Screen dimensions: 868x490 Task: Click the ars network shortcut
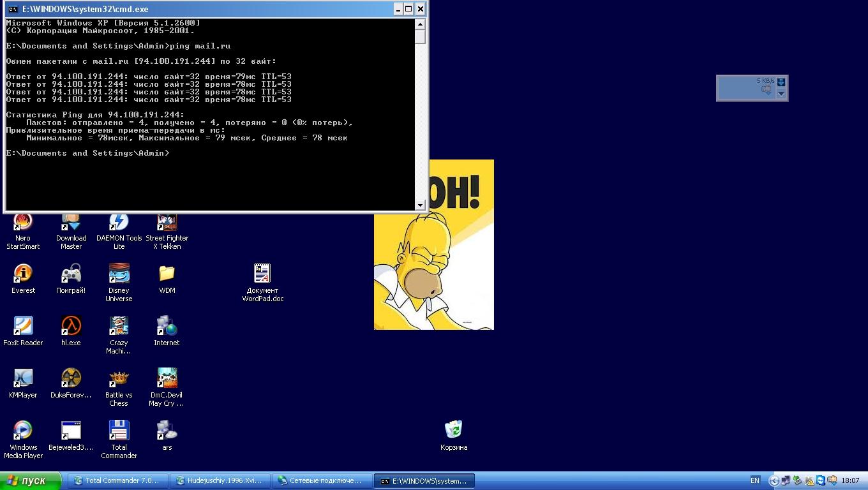pyautogui.click(x=167, y=436)
